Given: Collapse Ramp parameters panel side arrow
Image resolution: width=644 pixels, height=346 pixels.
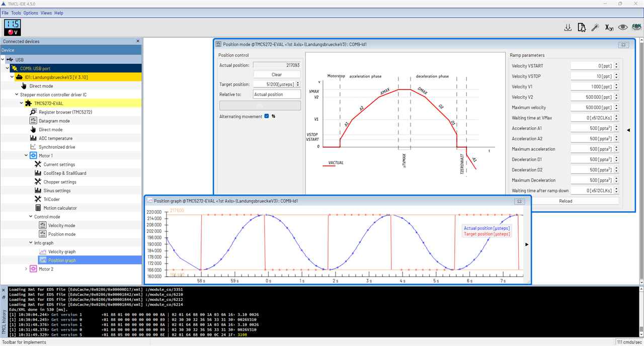Looking at the screenshot, I should pyautogui.click(x=627, y=130).
